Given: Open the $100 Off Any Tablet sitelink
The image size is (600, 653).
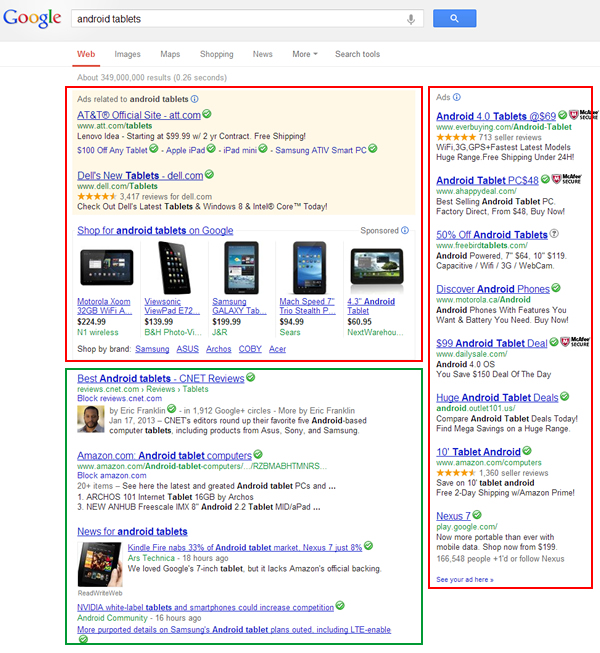Looking at the screenshot, I should [x=112, y=150].
